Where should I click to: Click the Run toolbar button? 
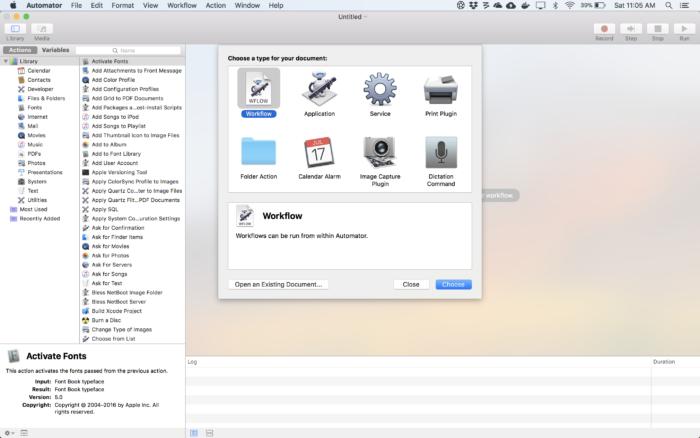click(684, 29)
